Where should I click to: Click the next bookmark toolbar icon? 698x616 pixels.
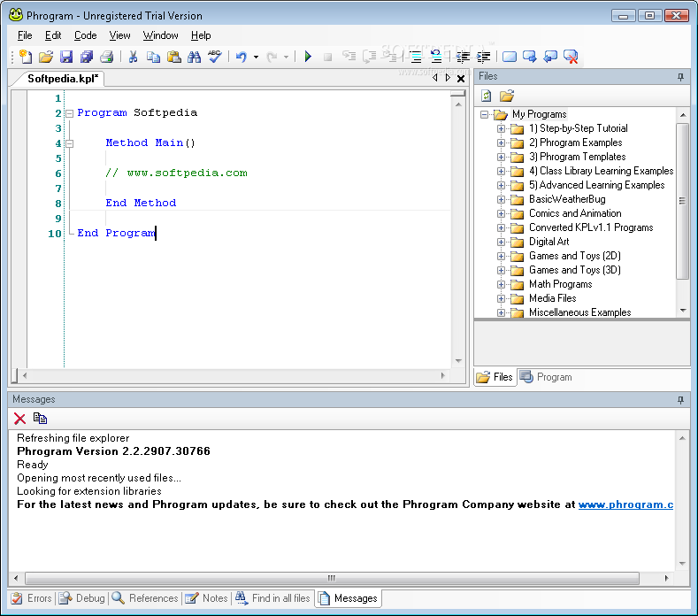[x=530, y=57]
